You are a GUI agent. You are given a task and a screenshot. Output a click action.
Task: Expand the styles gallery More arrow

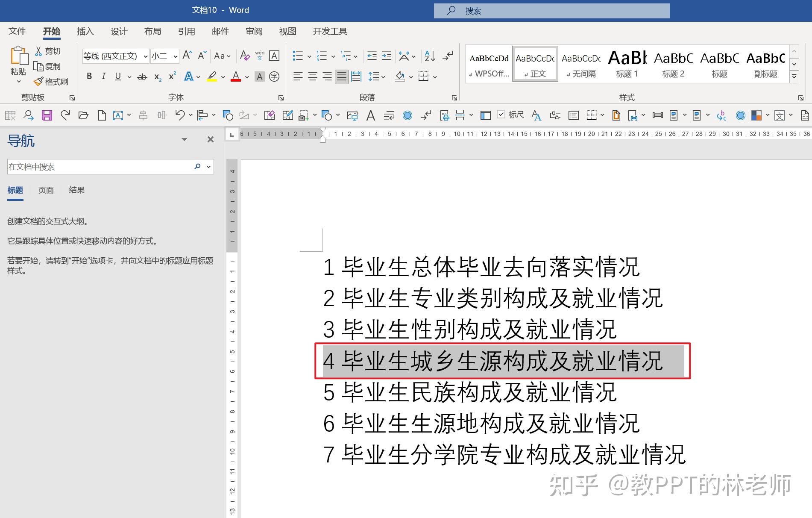(794, 77)
